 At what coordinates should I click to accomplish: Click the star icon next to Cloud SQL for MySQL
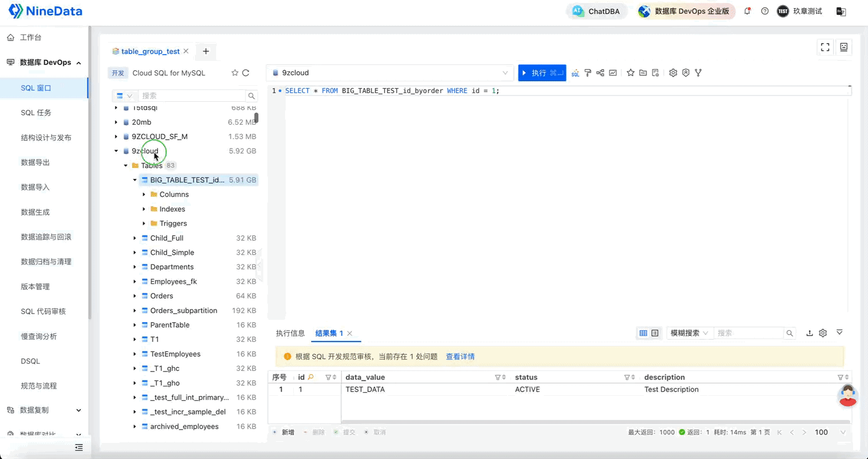tap(235, 73)
